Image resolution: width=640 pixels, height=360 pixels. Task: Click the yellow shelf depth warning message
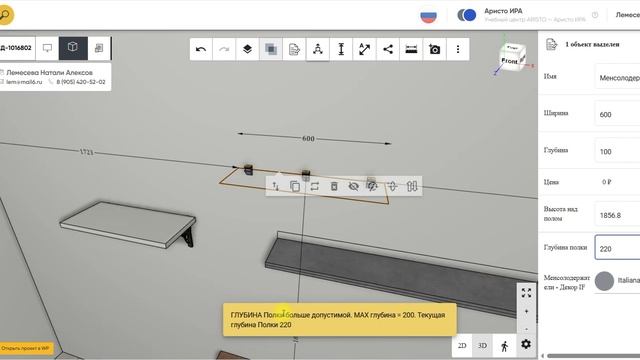(340, 320)
